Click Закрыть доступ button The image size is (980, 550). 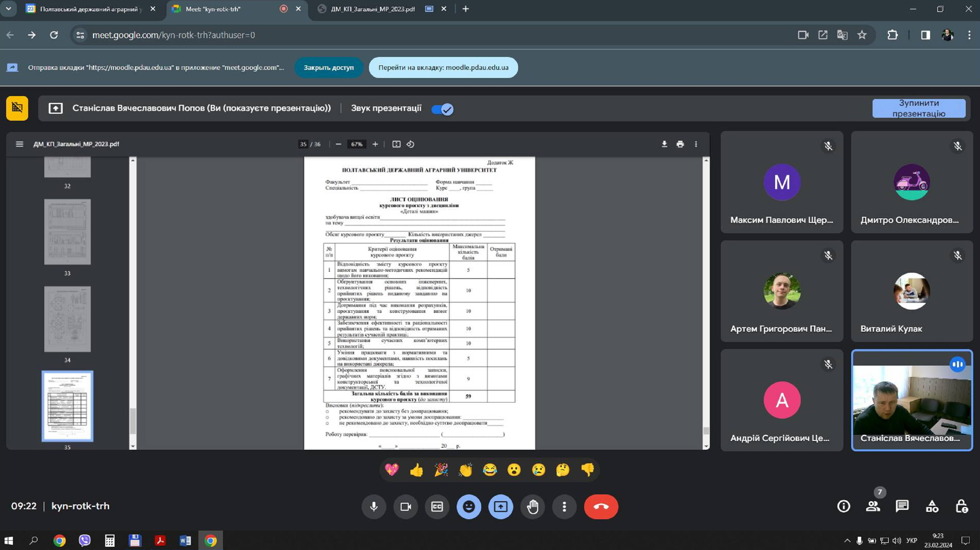328,67
